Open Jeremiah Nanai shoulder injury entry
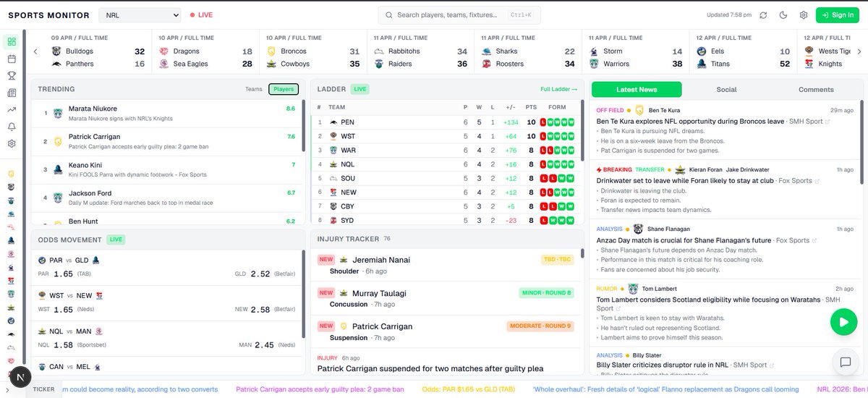 click(447, 265)
